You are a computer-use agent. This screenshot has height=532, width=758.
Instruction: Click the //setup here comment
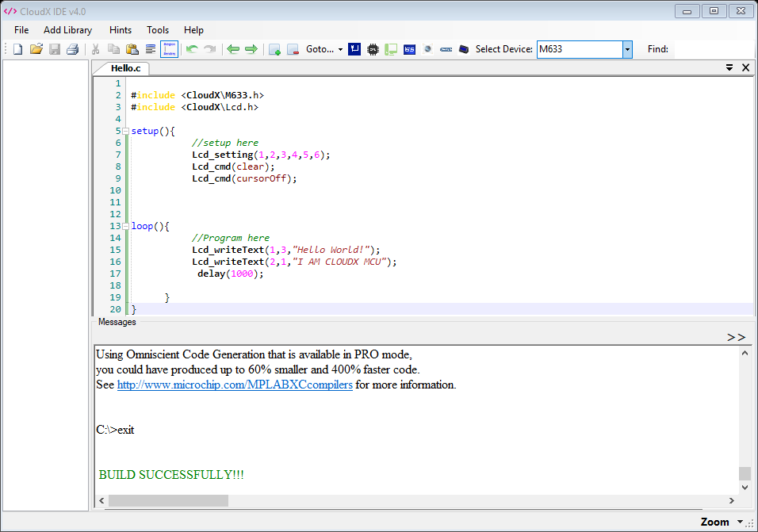point(225,143)
